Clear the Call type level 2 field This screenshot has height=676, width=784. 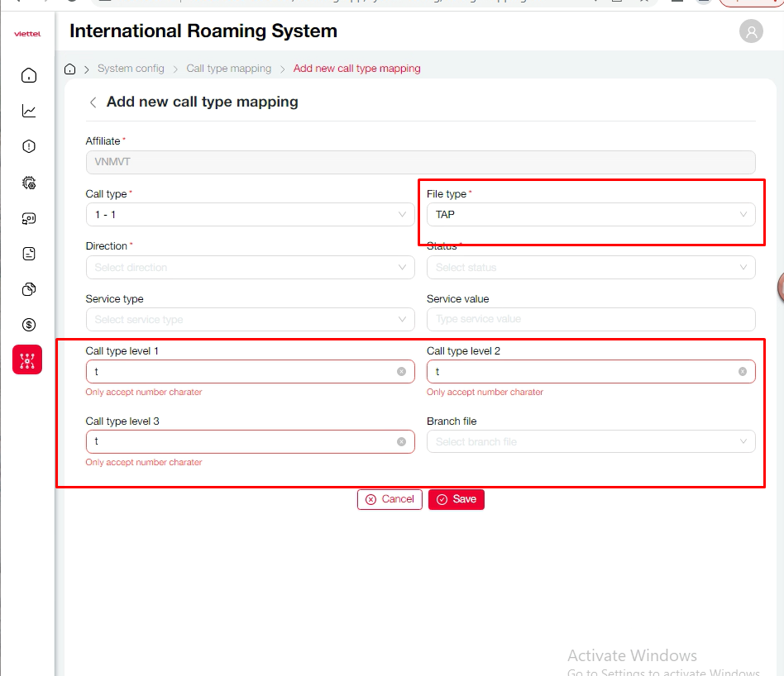[743, 372]
